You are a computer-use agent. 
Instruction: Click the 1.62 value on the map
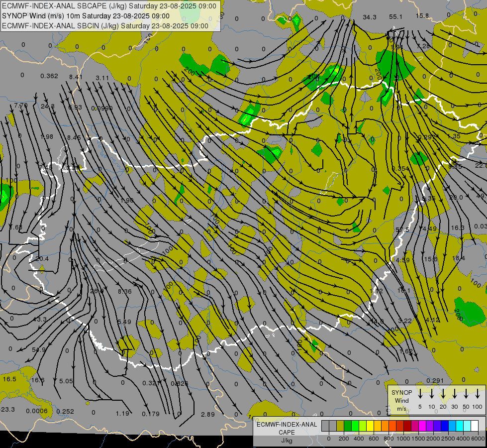pos(406,351)
